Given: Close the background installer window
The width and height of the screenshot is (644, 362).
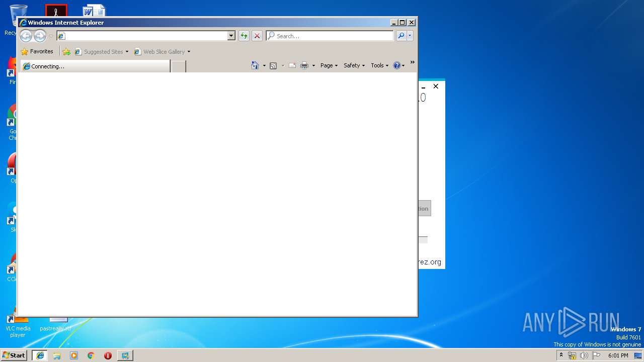Looking at the screenshot, I should [x=436, y=86].
